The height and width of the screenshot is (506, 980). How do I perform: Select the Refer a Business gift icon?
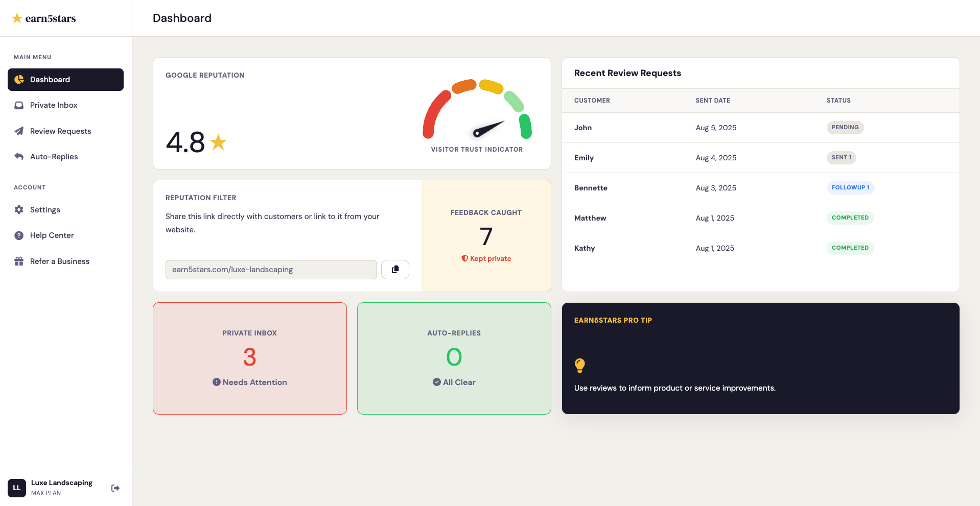click(19, 261)
